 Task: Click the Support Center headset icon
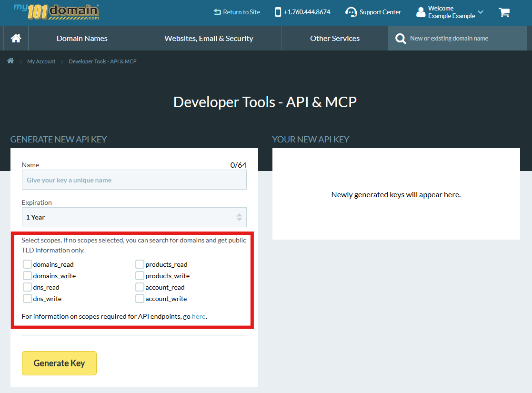(x=351, y=12)
